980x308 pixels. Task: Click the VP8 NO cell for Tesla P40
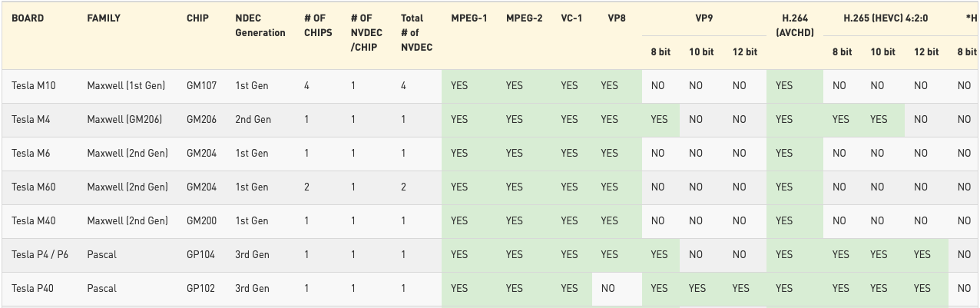(x=609, y=288)
